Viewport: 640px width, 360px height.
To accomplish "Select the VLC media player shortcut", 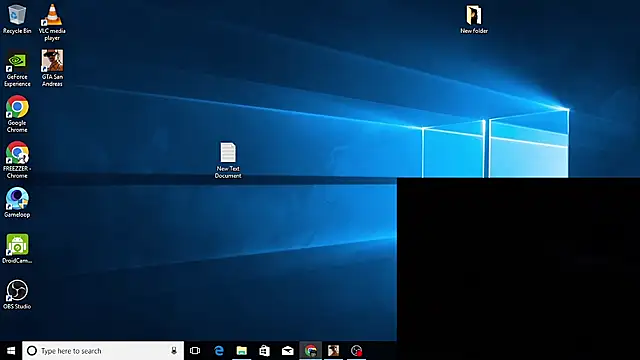I will pos(52,23).
